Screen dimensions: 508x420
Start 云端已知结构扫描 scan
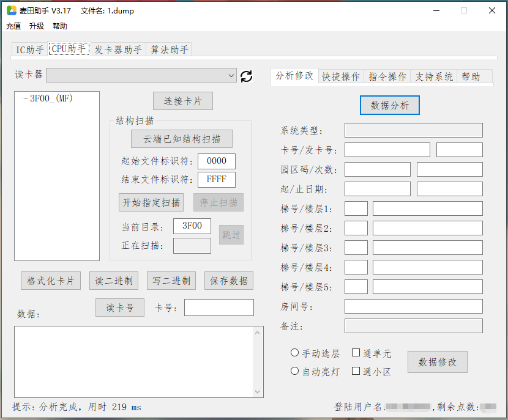[181, 139]
